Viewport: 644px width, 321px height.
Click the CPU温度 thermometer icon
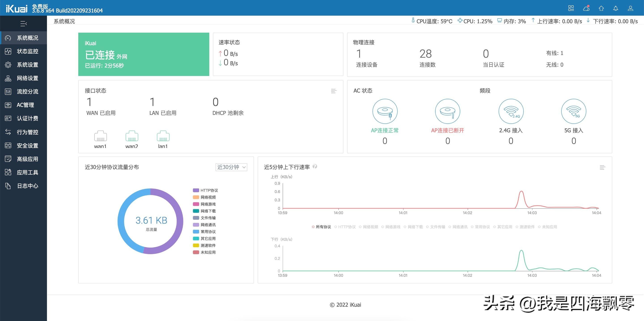(x=413, y=21)
